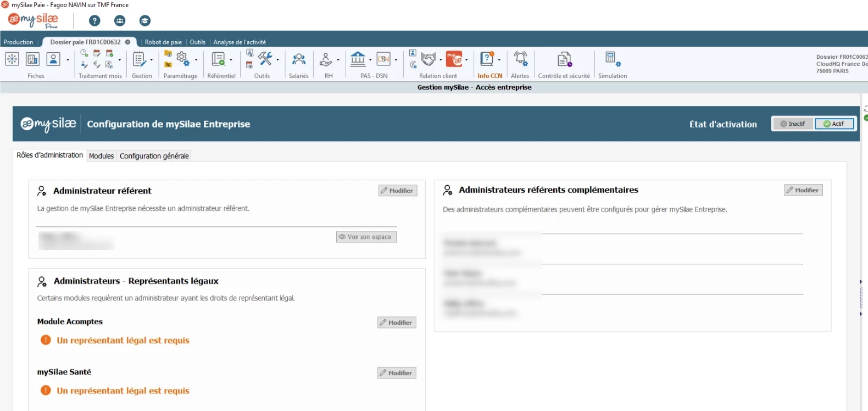This screenshot has width=868, height=411.
Task: Click the mySilae Santé legal representative warning
Action: (x=115, y=391)
